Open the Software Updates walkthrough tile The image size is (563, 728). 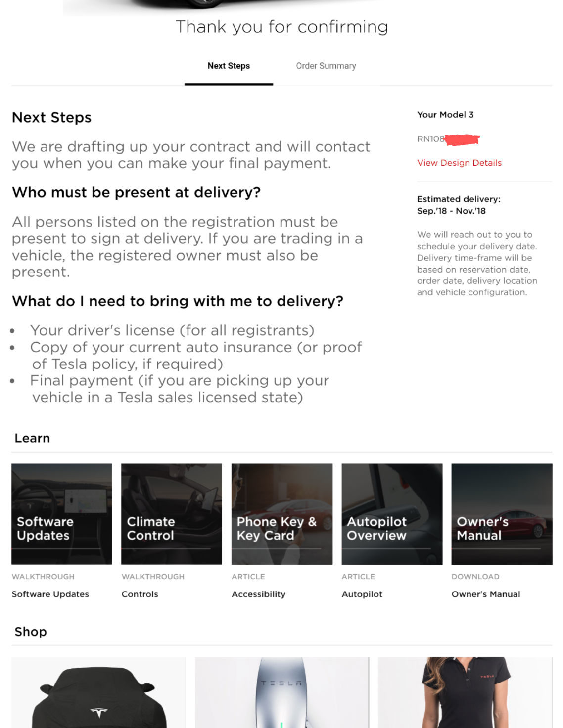(62, 514)
